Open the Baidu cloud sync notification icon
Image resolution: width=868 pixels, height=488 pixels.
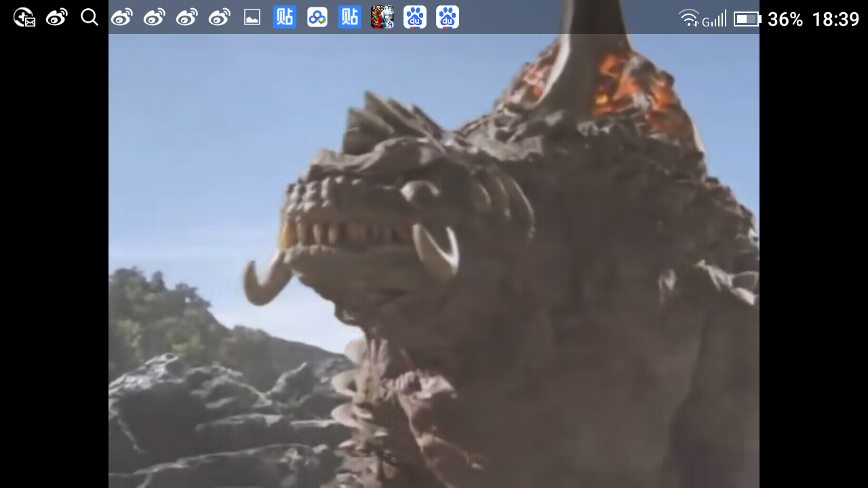tap(317, 17)
